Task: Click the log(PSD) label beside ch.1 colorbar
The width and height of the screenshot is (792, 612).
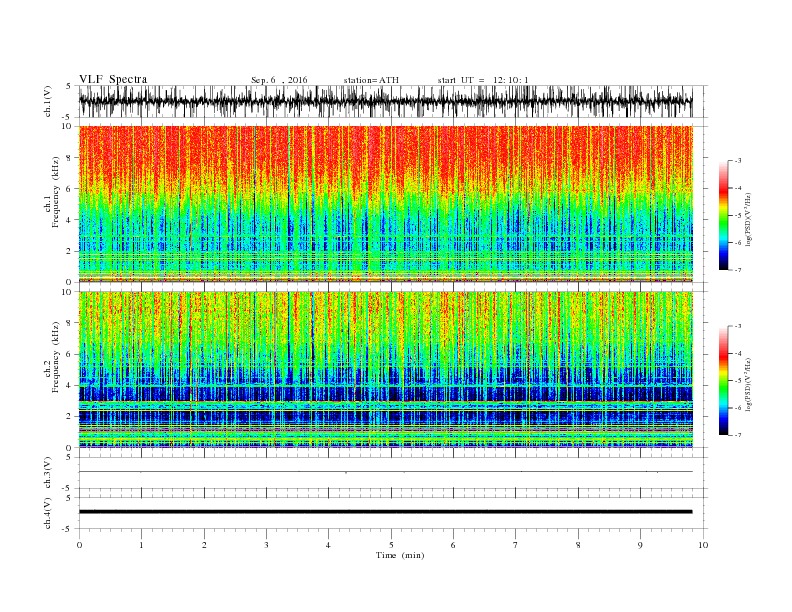Action: (x=748, y=220)
